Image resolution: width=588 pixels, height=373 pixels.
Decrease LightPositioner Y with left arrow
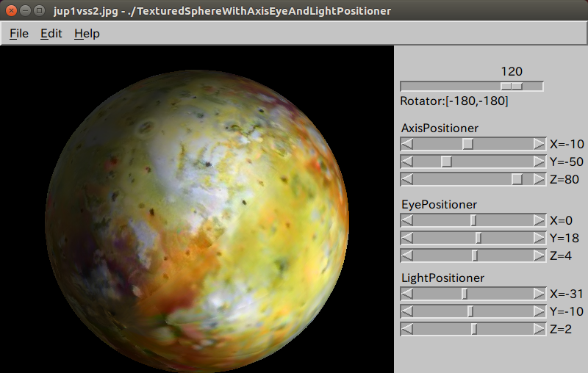[407, 311]
